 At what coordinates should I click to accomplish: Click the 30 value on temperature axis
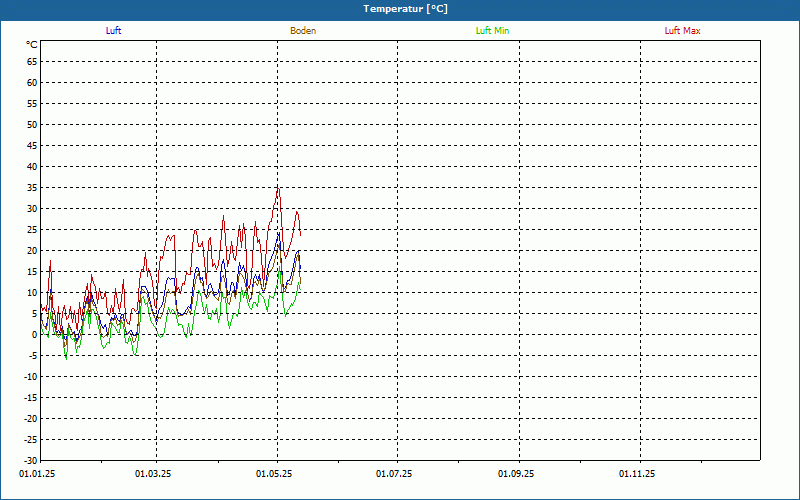pyautogui.click(x=32, y=209)
